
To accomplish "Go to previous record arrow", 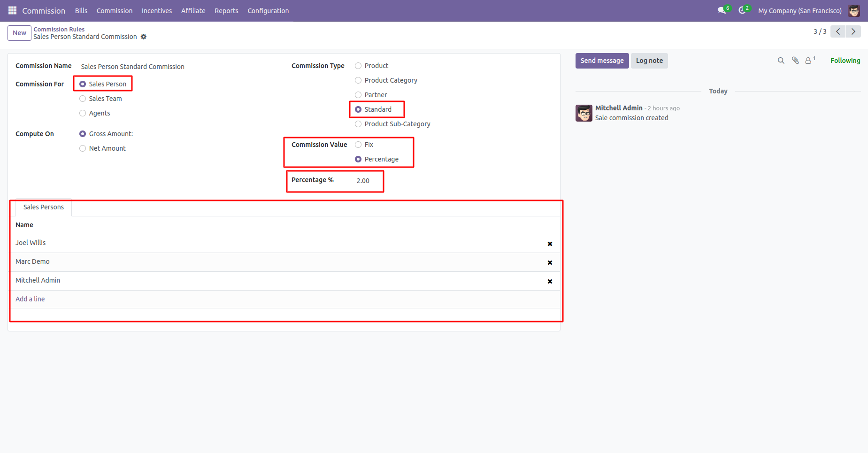I will tap(838, 31).
